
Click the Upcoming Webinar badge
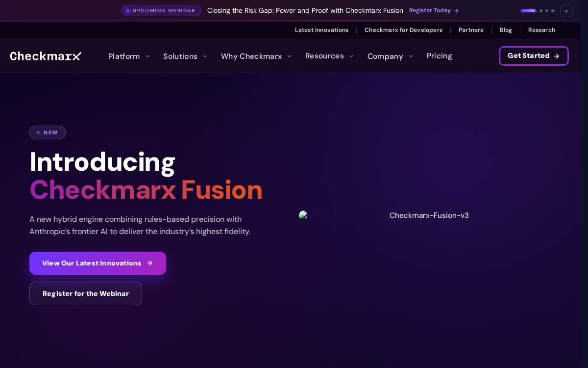[x=161, y=10]
